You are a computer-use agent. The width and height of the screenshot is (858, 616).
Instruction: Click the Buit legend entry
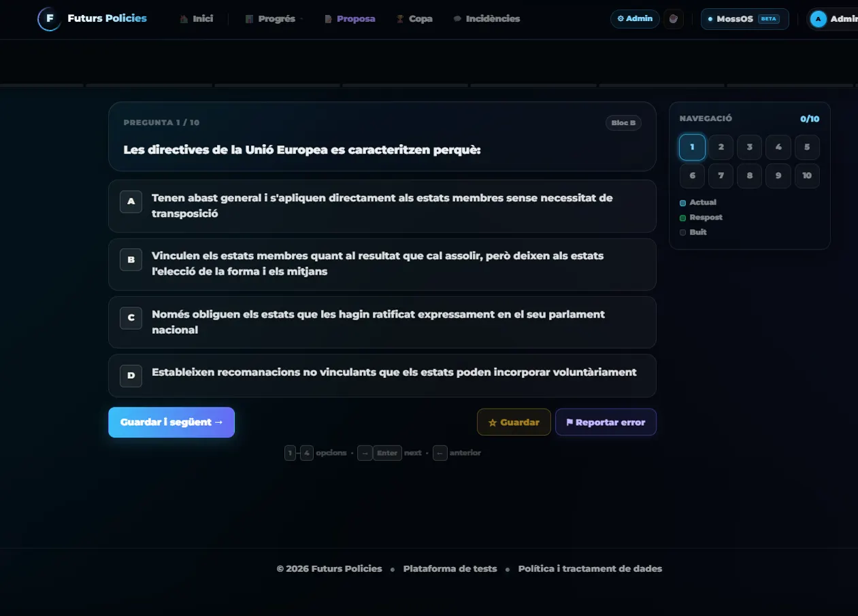click(x=693, y=233)
